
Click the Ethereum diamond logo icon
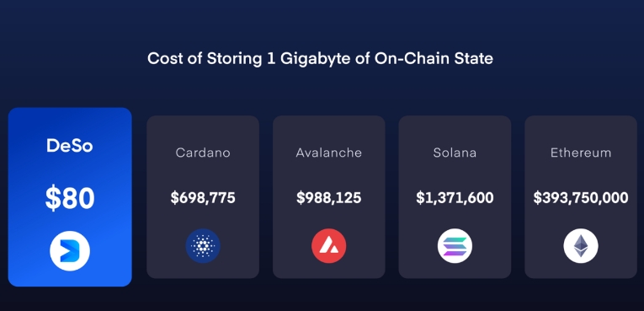[x=581, y=246]
